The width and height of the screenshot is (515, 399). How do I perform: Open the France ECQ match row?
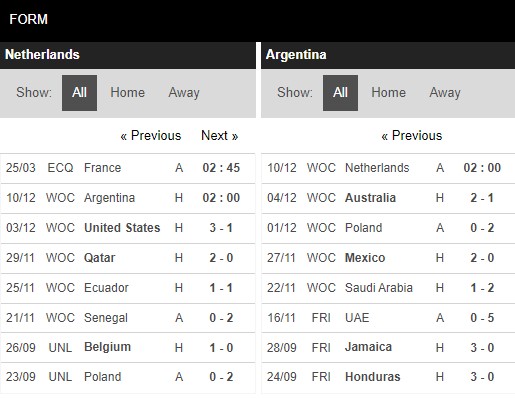[x=128, y=168]
